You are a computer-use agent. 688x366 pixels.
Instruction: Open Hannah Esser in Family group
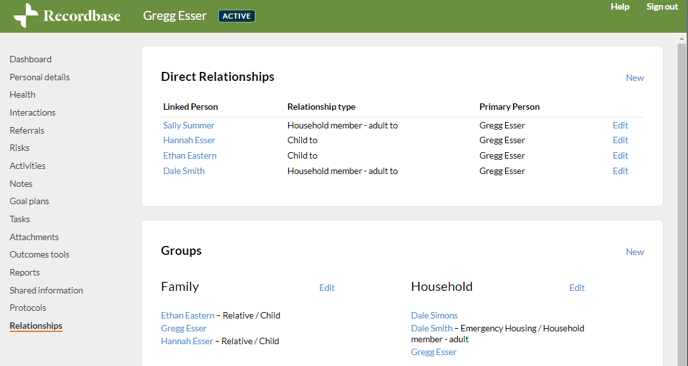(186, 341)
